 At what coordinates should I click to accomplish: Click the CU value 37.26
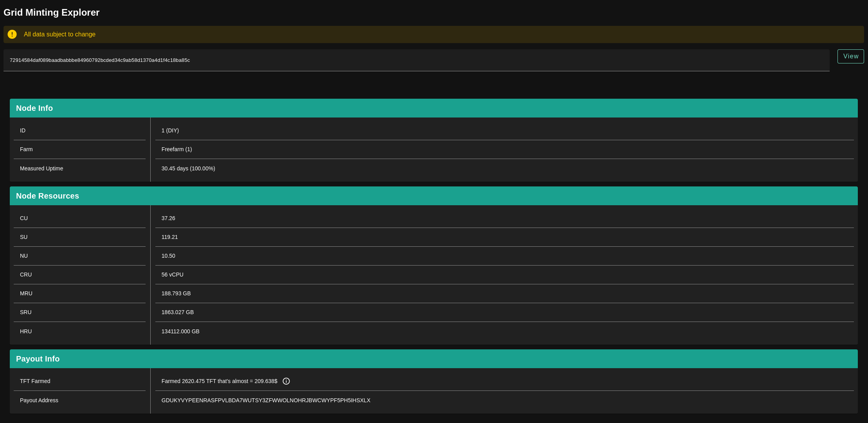pyautogui.click(x=168, y=218)
